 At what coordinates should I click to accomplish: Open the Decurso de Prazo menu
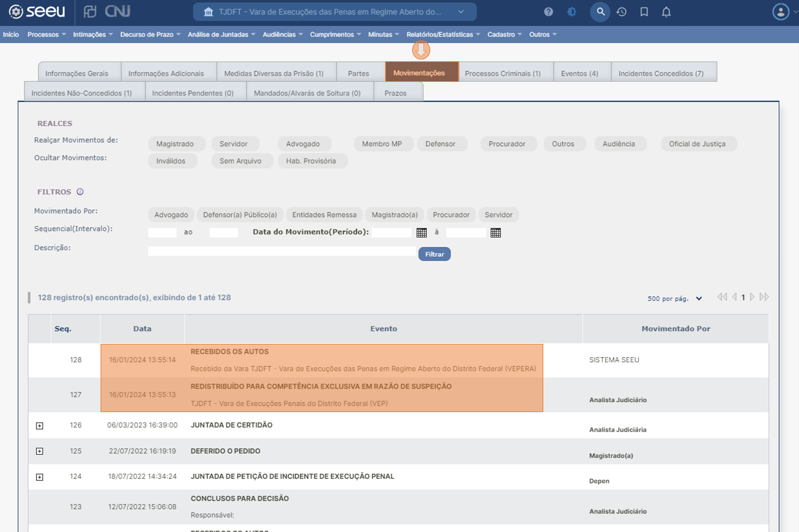click(x=150, y=35)
